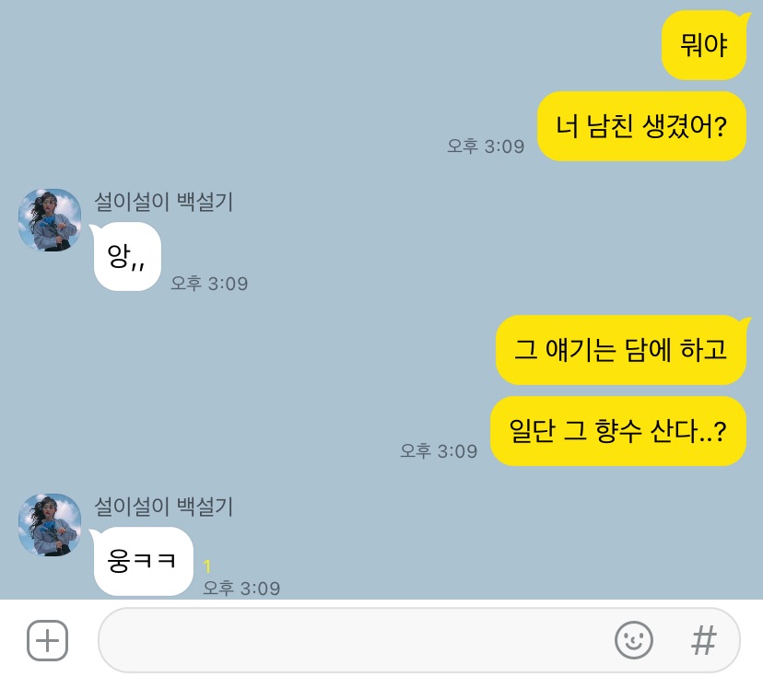
Task: Tap timestamp next to 앙,, bubble
Action: [209, 283]
